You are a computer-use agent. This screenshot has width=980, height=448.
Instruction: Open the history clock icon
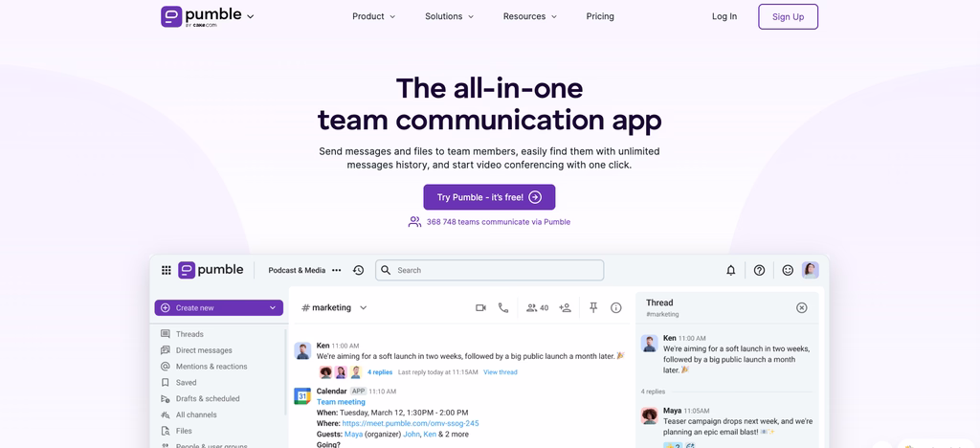[x=358, y=271]
